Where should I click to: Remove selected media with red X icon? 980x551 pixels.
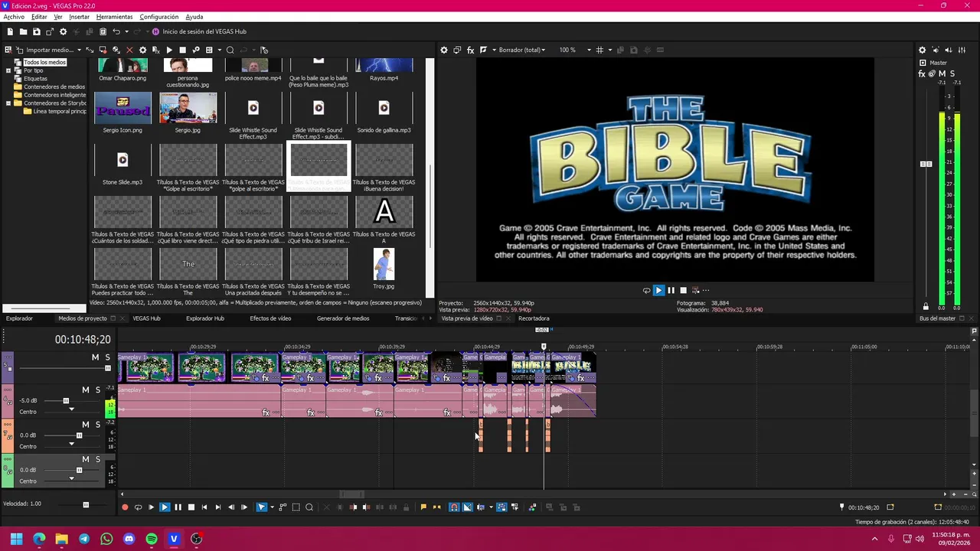point(129,50)
